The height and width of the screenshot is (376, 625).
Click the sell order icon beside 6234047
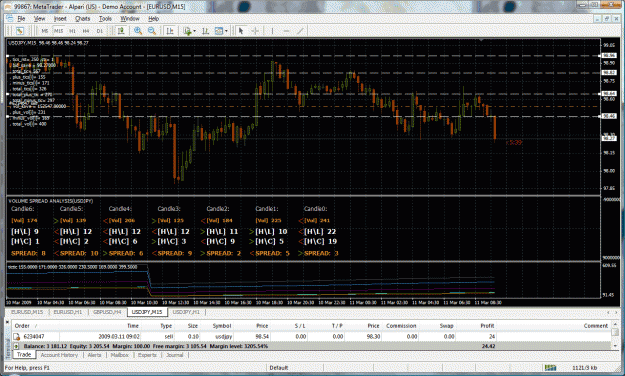(17, 337)
